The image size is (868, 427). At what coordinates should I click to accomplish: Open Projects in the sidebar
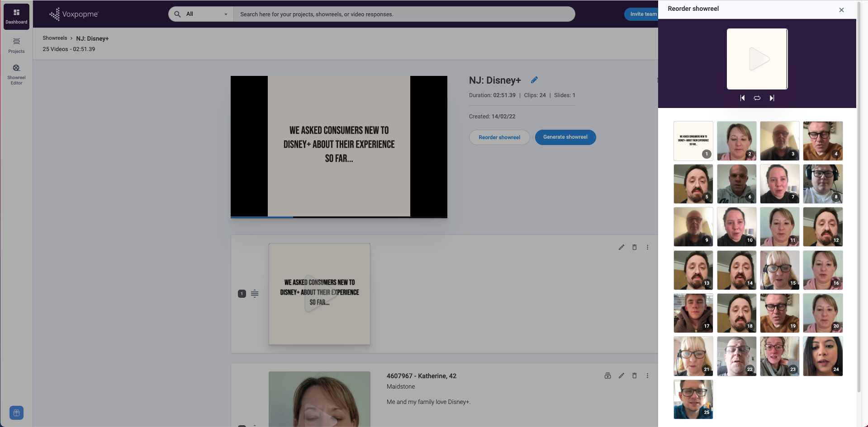tap(16, 45)
